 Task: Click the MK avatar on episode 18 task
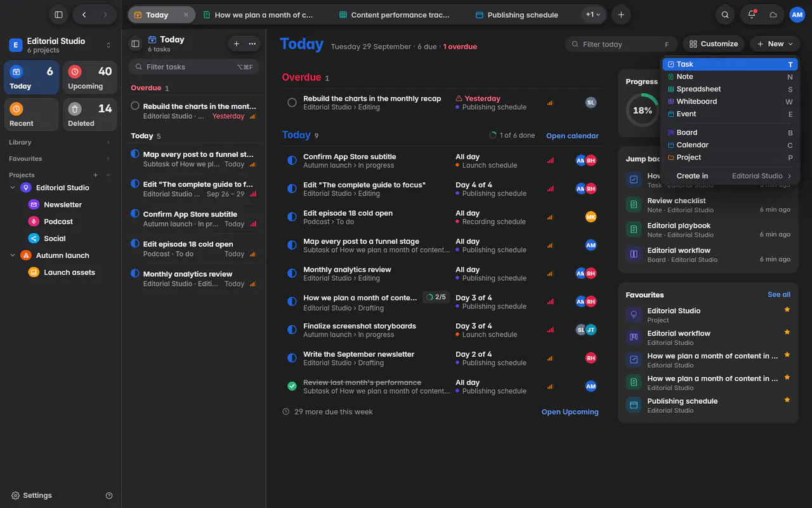591,217
